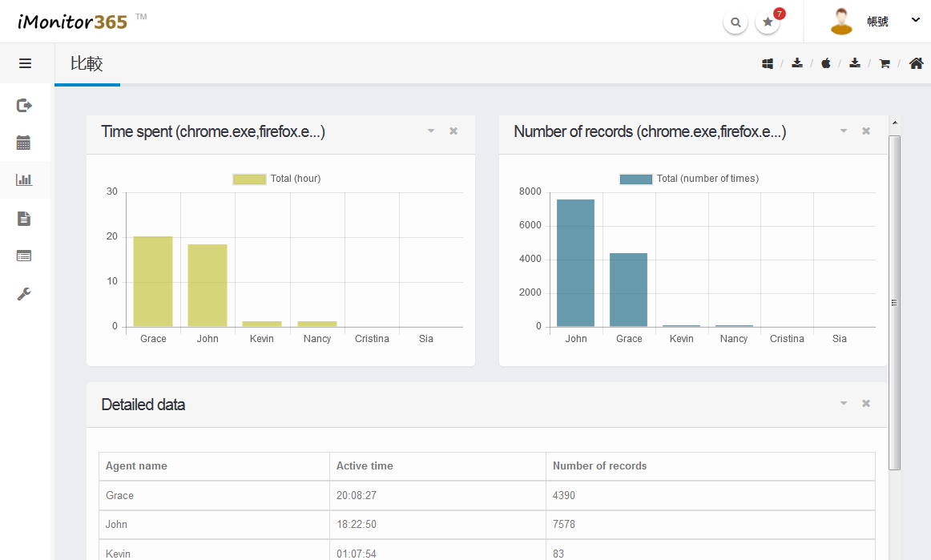Open the document report icon in sidebar
This screenshot has width=931, height=560.
[24, 218]
